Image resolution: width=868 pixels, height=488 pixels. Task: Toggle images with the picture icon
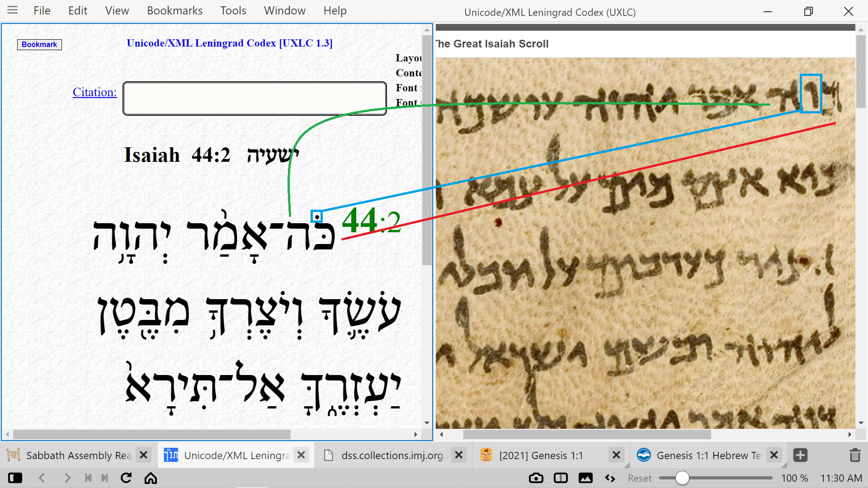(585, 478)
